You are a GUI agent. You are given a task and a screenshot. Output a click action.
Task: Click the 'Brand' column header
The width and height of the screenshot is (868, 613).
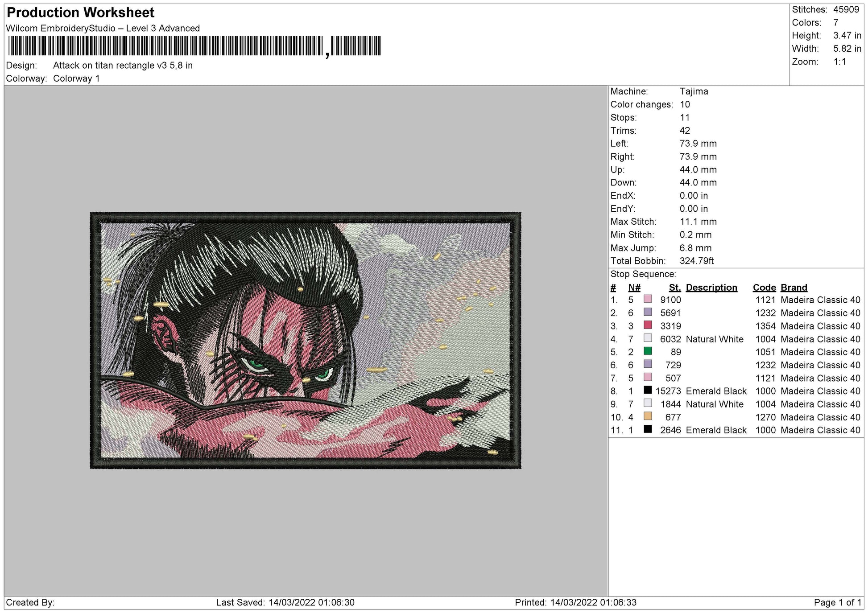[794, 288]
